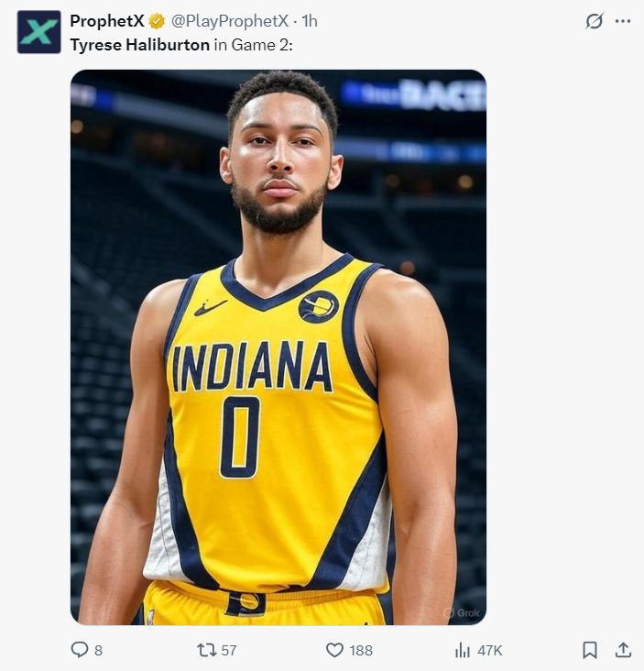644x671 pixels.
Task: Open the share post menu
Action: coord(623,650)
